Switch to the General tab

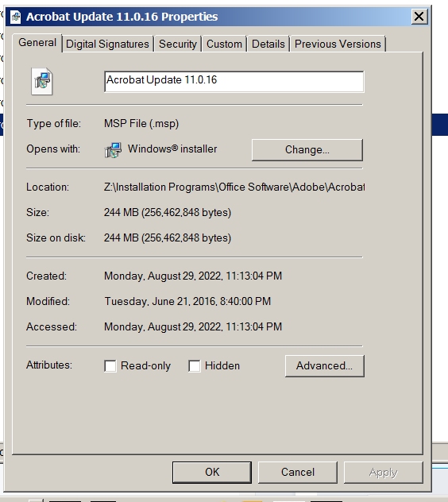[x=37, y=43]
